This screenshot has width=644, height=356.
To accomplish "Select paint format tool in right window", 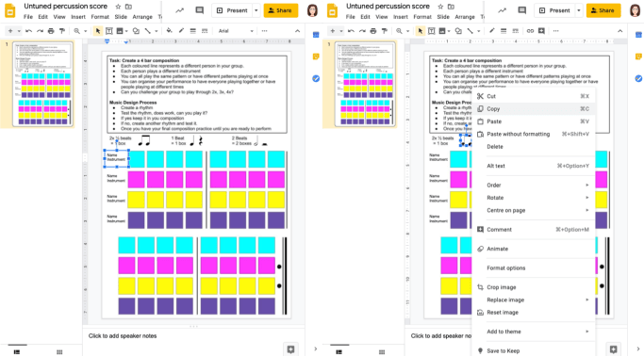I will coord(385,31).
